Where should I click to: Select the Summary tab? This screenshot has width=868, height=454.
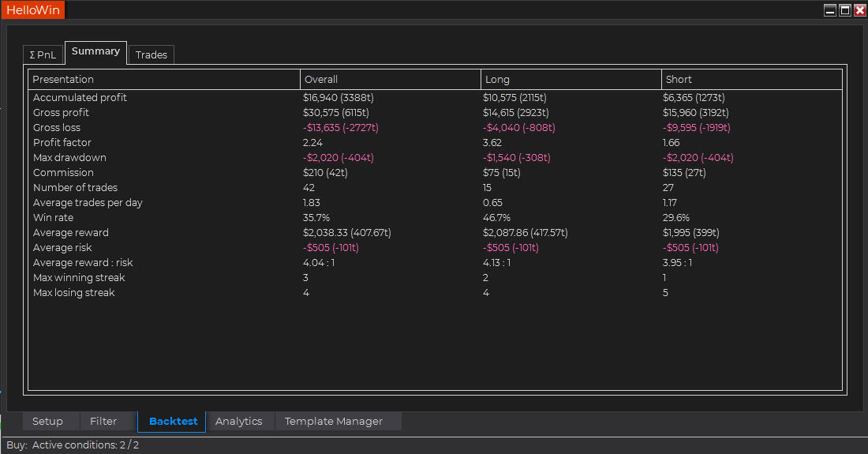coord(95,51)
